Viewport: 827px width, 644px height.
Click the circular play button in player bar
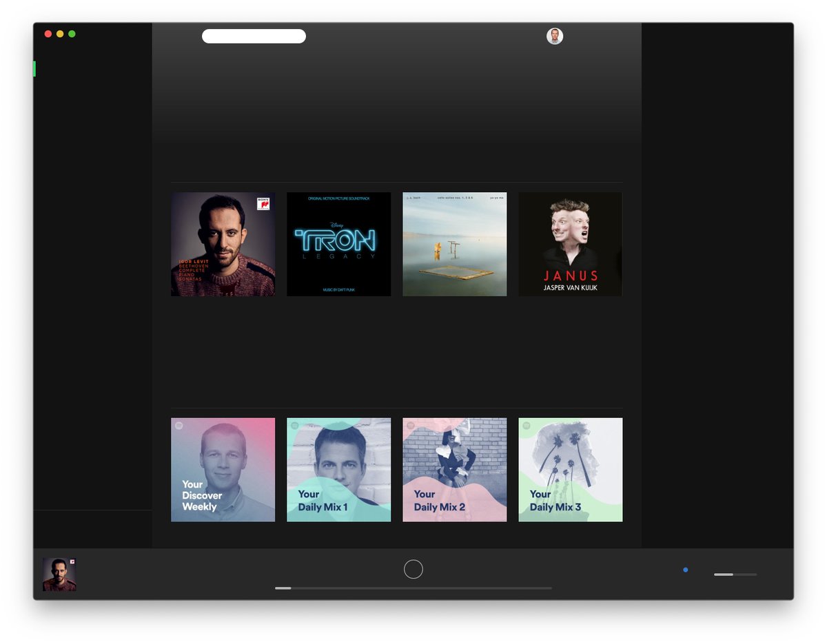(413, 569)
